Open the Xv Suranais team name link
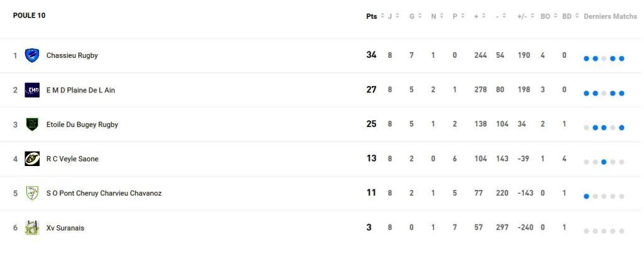Image resolution: width=644 pixels, height=261 pixels. coord(65,228)
